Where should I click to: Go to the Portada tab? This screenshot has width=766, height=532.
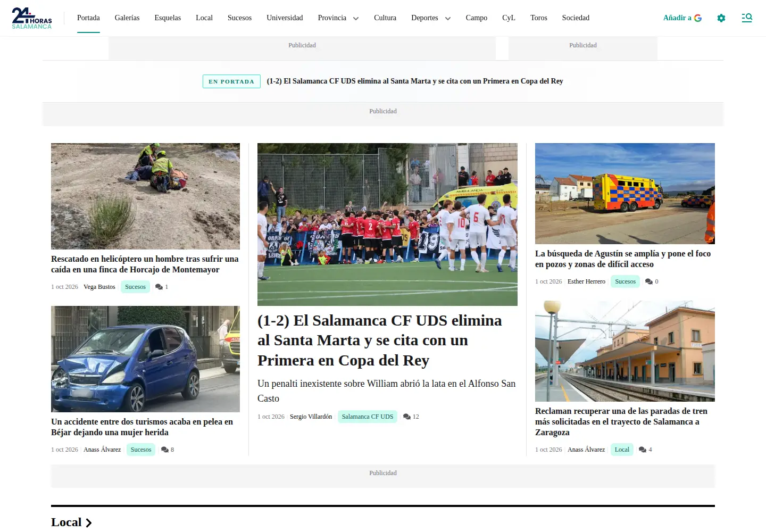[88, 18]
